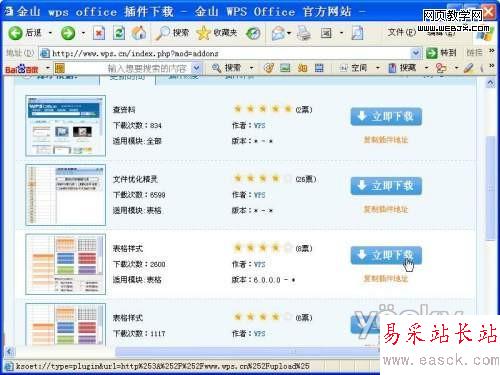
Task: Click the Baidu toolbar picture icon
Action: click(x=285, y=68)
